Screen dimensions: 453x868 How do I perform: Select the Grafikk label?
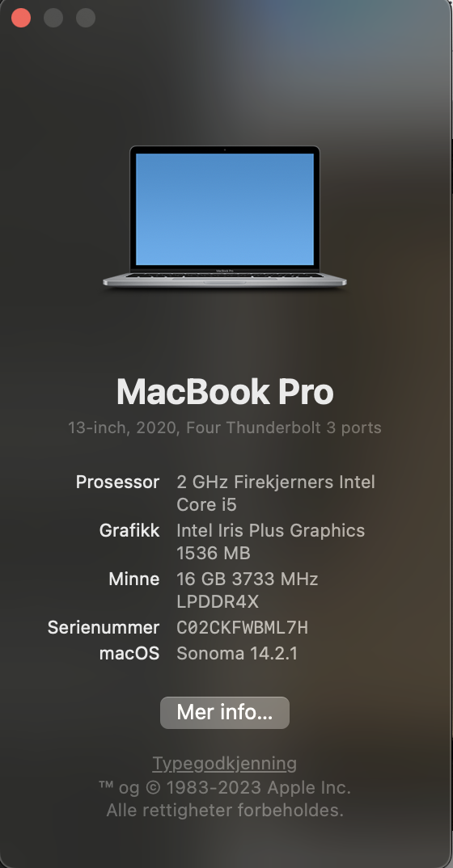[129, 530]
